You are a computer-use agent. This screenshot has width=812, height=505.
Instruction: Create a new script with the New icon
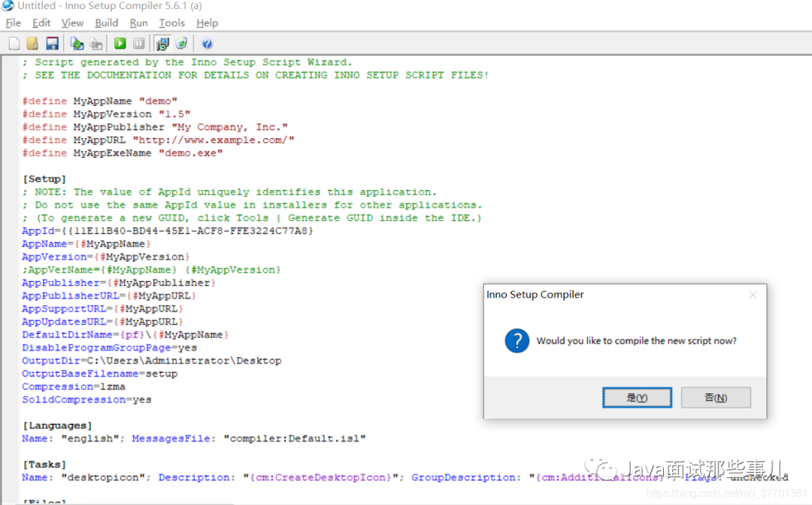point(14,44)
